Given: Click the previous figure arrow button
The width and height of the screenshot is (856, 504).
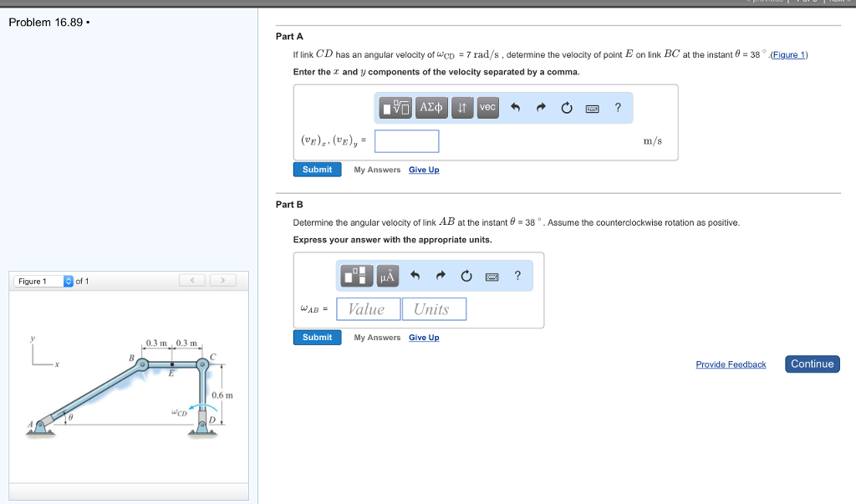Looking at the screenshot, I should point(192,281).
